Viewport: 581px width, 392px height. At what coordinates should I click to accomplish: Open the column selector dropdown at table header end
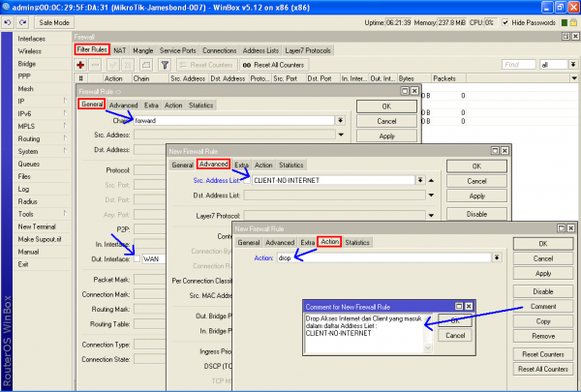(574, 78)
